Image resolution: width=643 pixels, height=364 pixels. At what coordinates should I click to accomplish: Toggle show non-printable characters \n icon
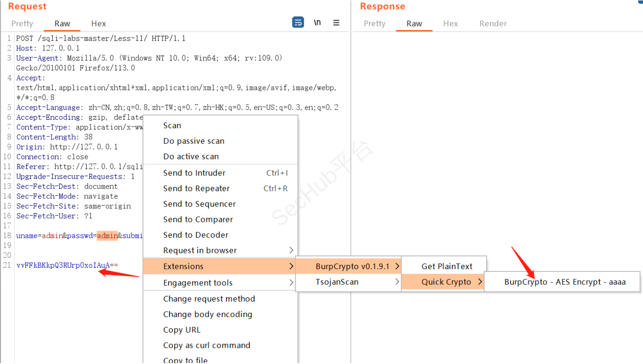coord(317,22)
